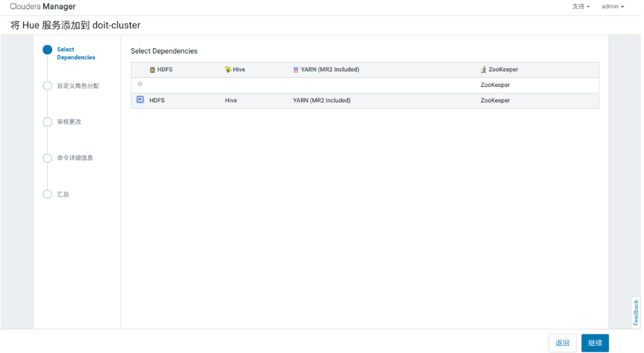Image resolution: width=644 pixels, height=353 pixels.
Task: Click the ZooKeeper icon in table header
Action: click(x=483, y=70)
